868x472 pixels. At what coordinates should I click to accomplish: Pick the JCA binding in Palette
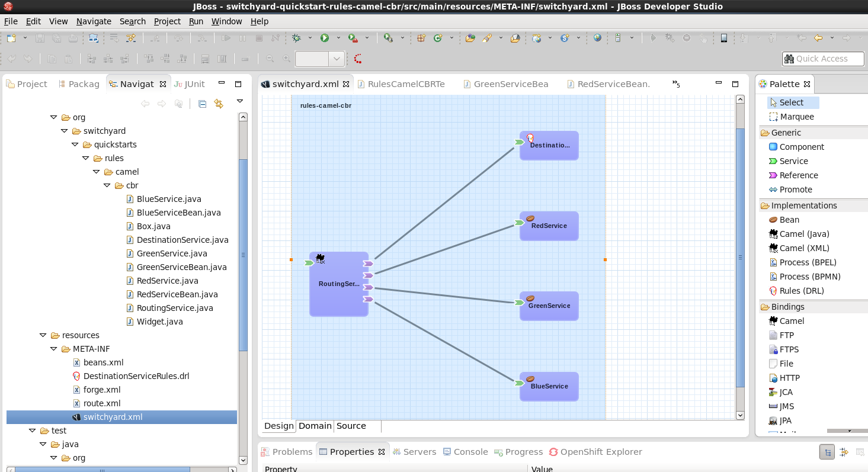[780, 392]
